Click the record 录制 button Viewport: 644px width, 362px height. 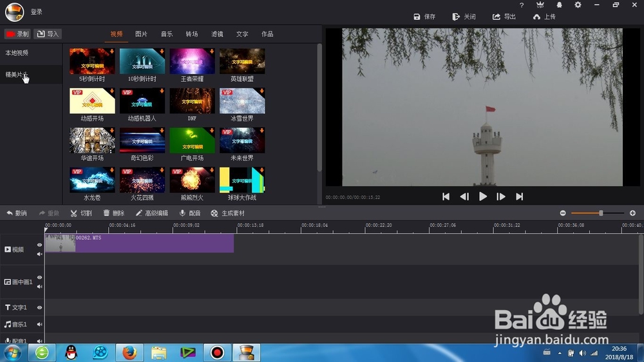click(x=17, y=33)
